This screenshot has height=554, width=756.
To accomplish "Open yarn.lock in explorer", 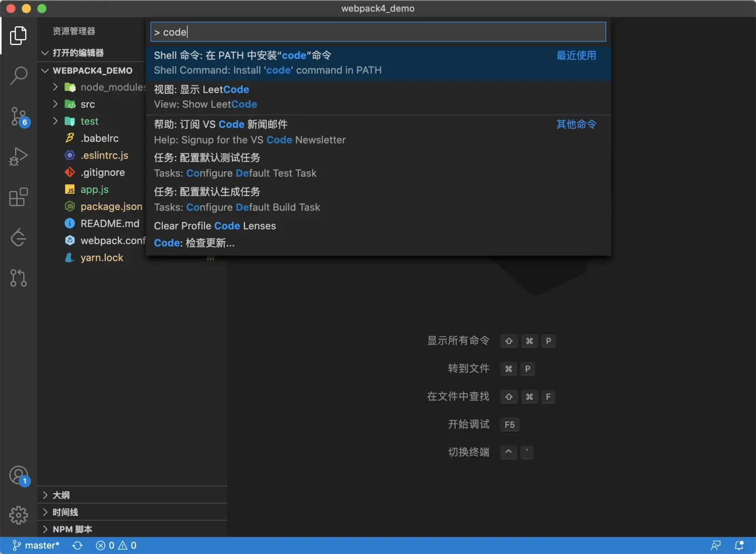I will (102, 257).
